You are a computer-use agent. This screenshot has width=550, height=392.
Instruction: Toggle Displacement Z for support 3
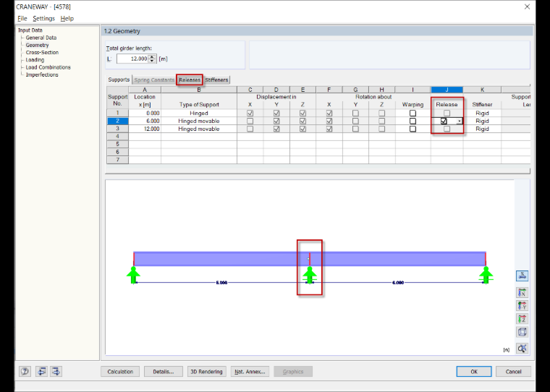coord(302,129)
